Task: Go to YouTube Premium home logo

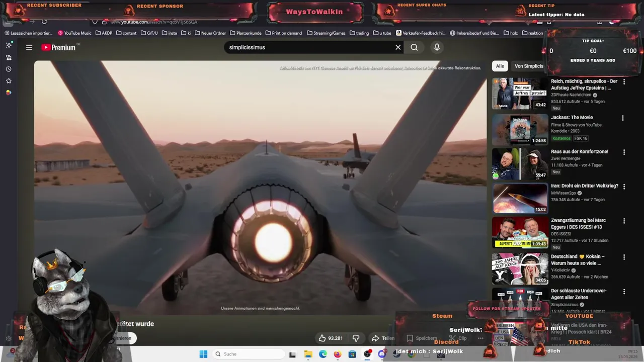Action: 59,47
